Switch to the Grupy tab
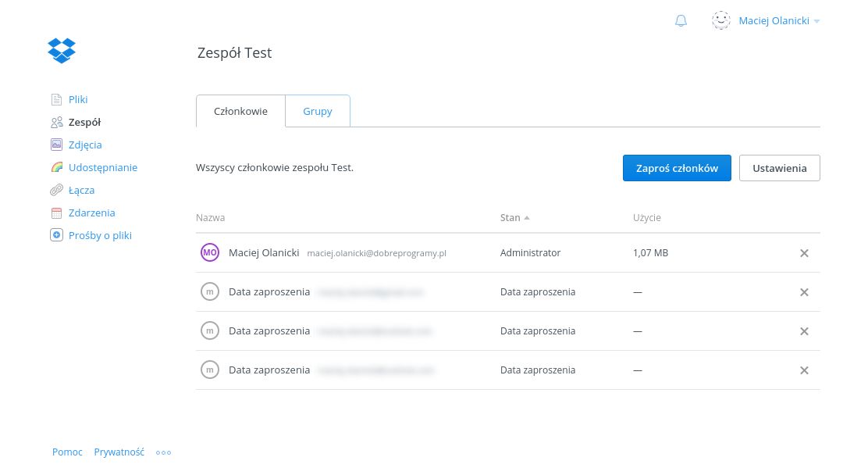Viewport: 868px width, 468px height. [x=318, y=111]
